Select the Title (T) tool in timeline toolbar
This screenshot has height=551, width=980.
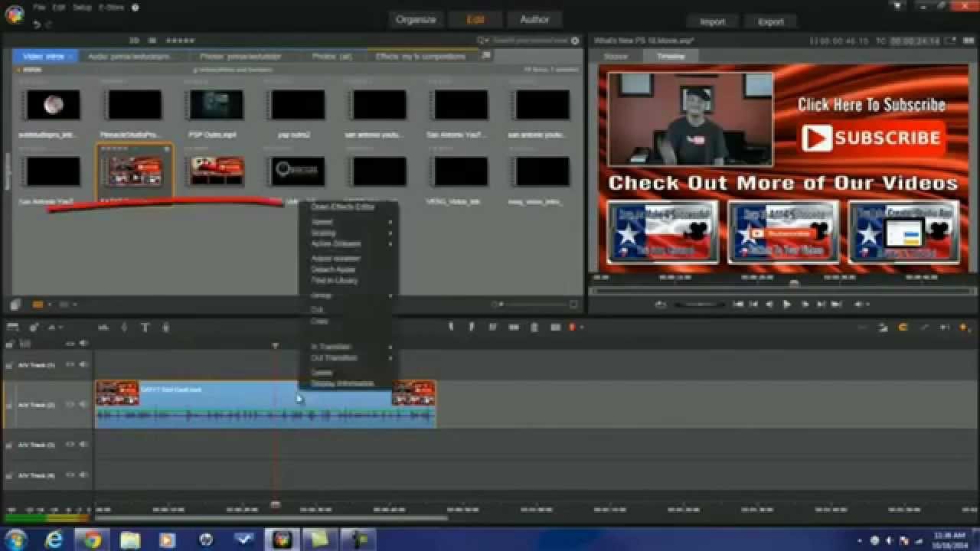(145, 328)
